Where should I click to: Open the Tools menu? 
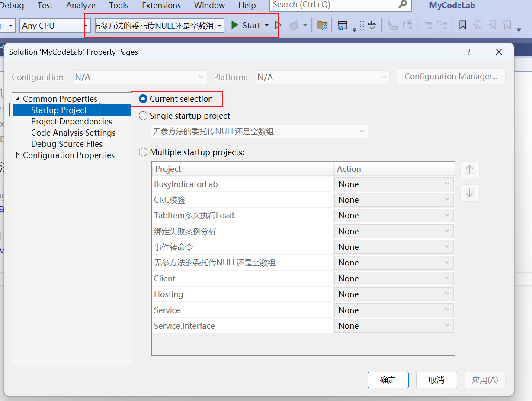(119, 5)
